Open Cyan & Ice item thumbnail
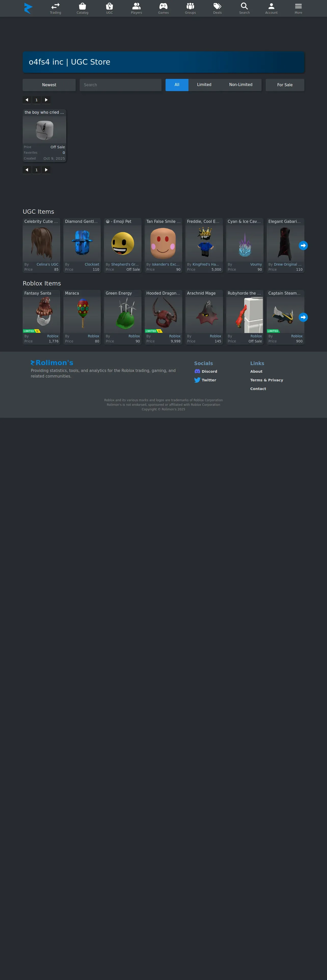 coord(245,243)
